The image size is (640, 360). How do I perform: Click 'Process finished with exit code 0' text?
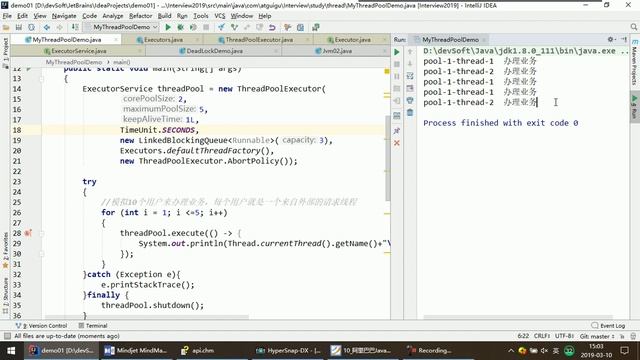coord(500,123)
